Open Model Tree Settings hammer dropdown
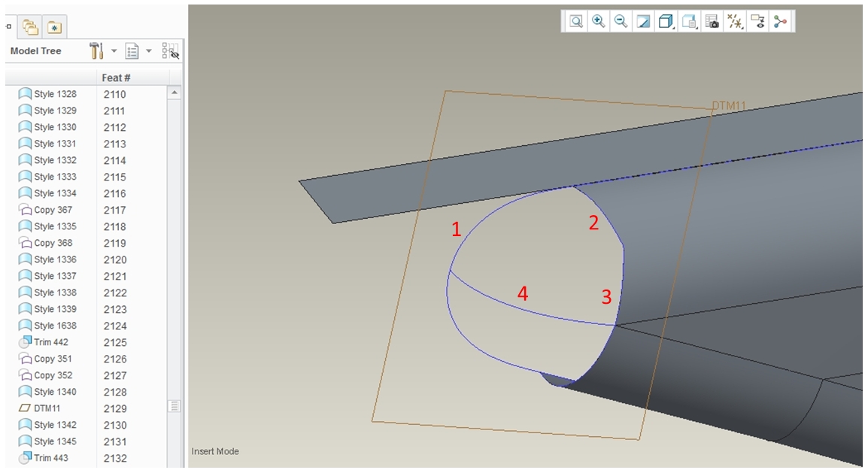Viewport: 868px width, 470px height. (102, 51)
